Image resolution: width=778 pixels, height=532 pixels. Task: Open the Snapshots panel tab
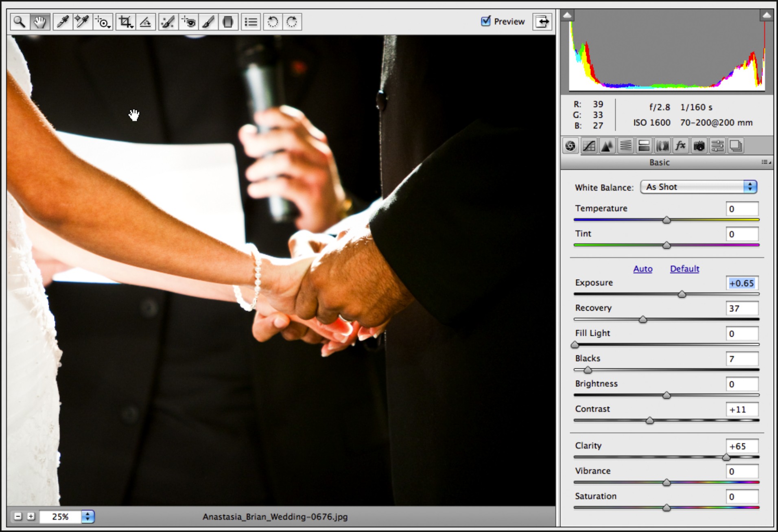tap(736, 146)
